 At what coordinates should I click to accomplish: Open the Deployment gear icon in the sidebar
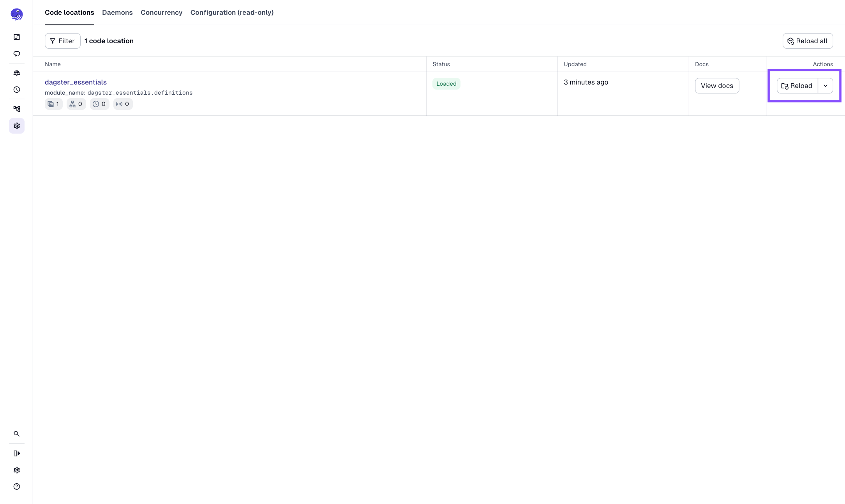tap(16, 126)
